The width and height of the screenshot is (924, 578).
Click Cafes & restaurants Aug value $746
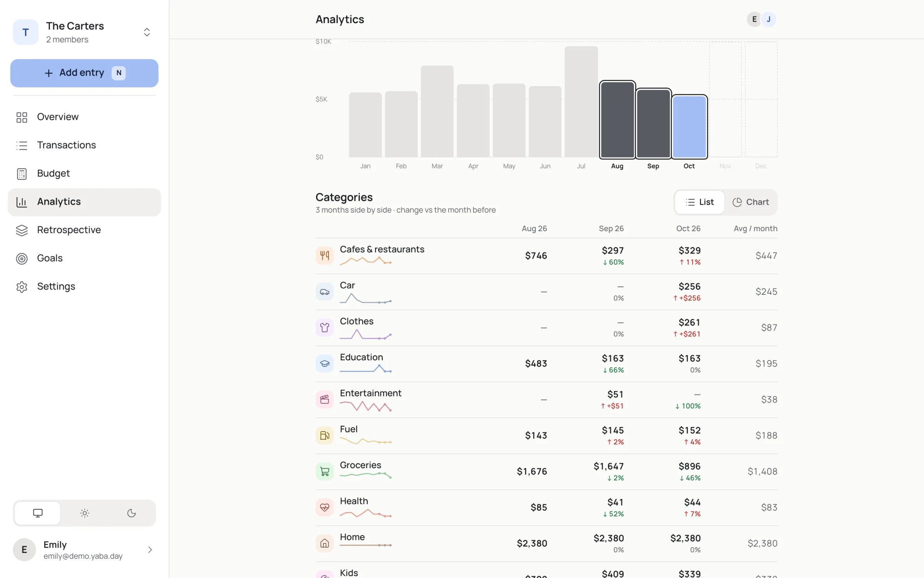pyautogui.click(x=536, y=255)
